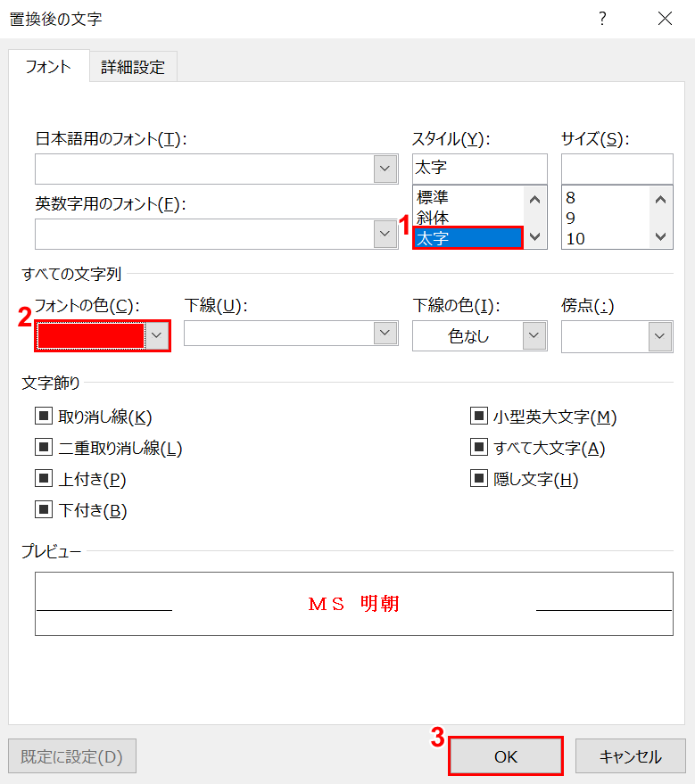Screen dimensions: 695x784
Task: Expand the 傍点 dropdown
Action: [660, 336]
